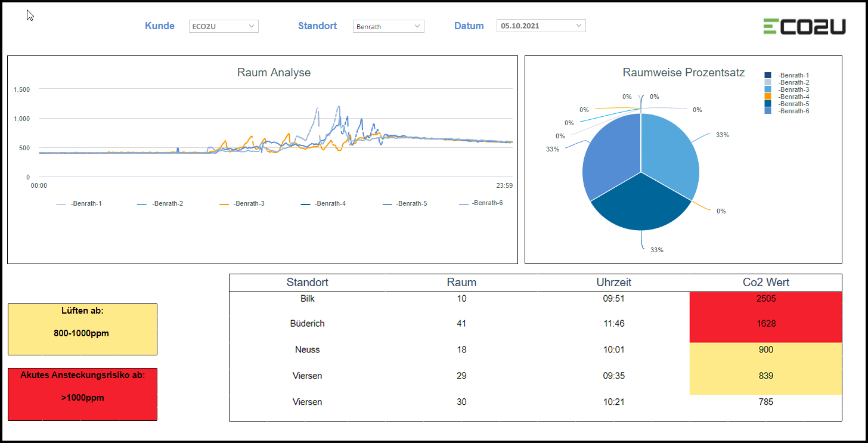Select -Benrath-1 in the line chart legend
The image size is (868, 443).
pos(79,204)
